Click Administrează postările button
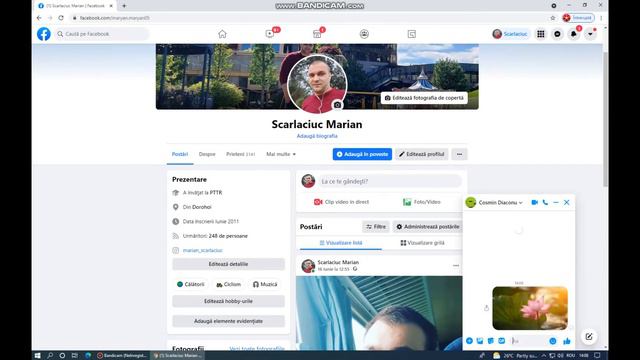 coord(427,227)
